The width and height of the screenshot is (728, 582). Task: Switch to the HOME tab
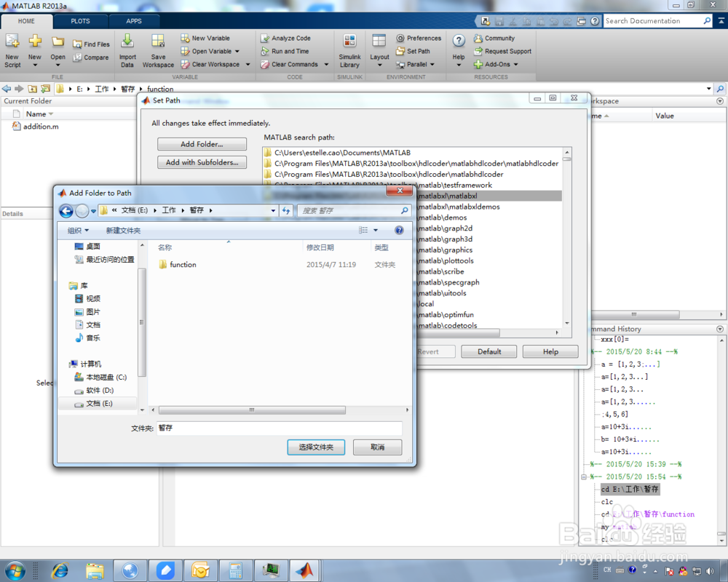point(26,21)
